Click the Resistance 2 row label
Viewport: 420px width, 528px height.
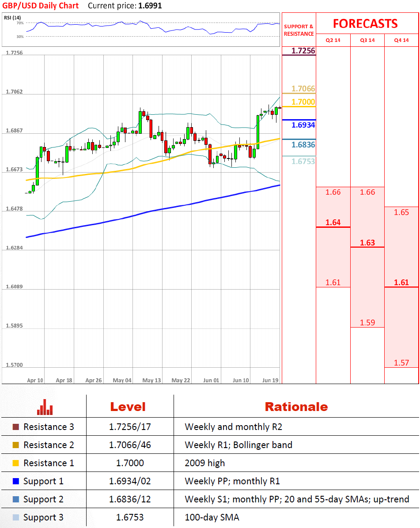49,445
